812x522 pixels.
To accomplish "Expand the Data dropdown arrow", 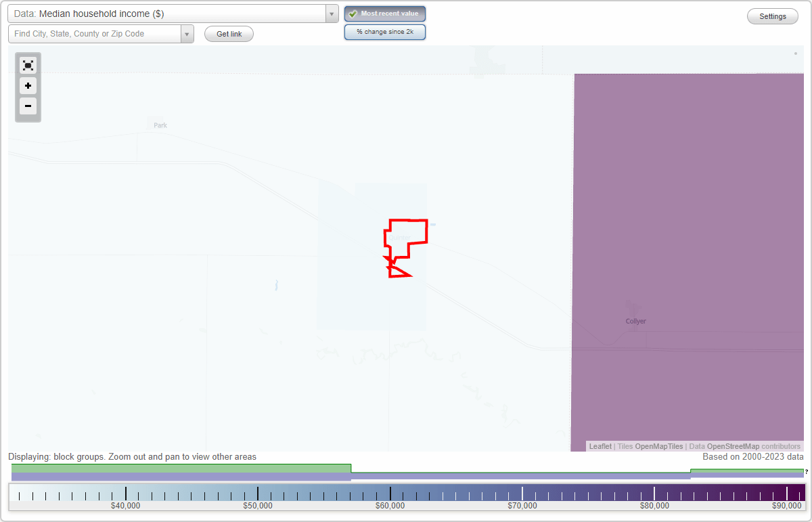I will 331,13.
